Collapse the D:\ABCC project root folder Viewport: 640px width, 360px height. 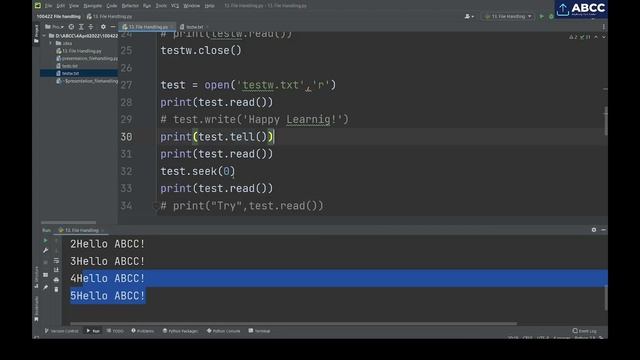coord(44,36)
